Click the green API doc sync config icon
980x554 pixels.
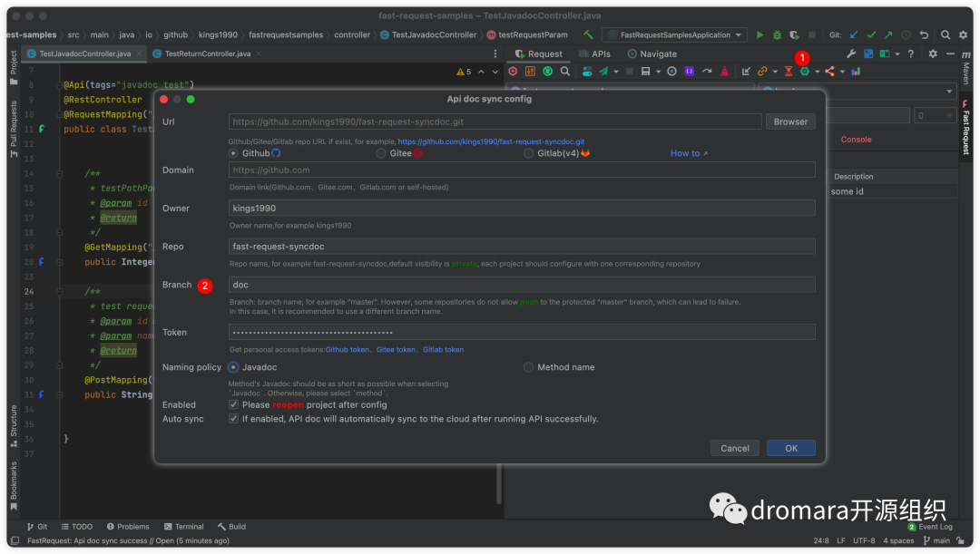805,72
